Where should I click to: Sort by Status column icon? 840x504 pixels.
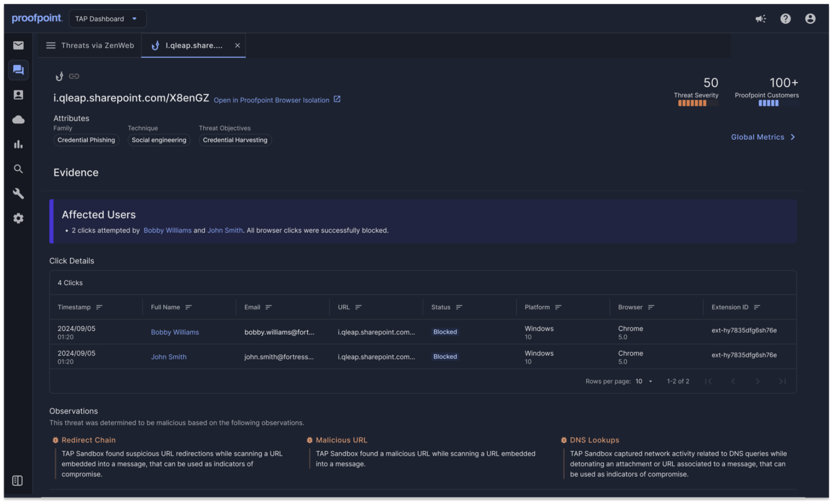[459, 307]
